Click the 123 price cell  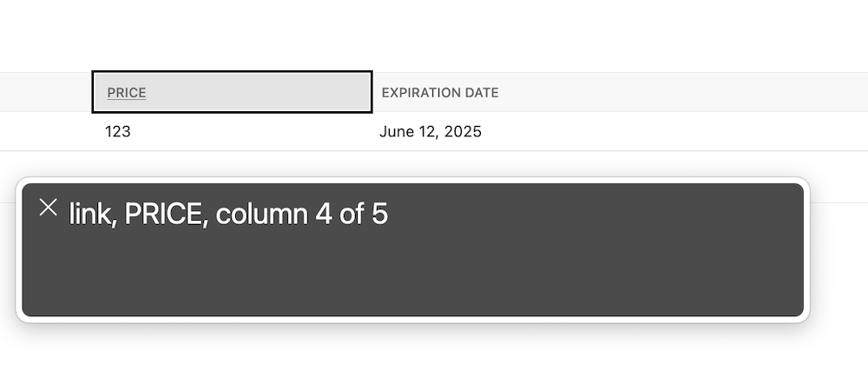tap(118, 132)
